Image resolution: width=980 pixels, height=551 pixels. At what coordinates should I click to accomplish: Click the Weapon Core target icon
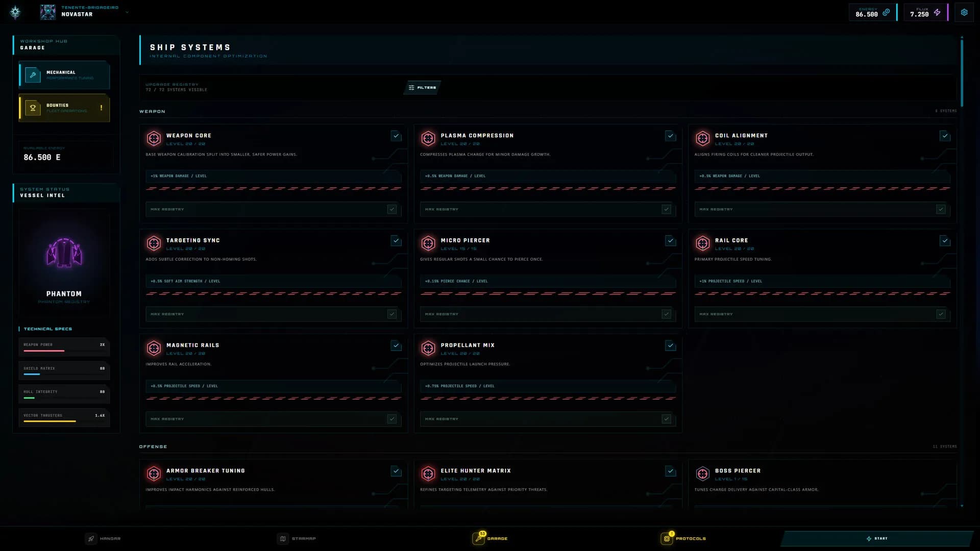coord(154,138)
